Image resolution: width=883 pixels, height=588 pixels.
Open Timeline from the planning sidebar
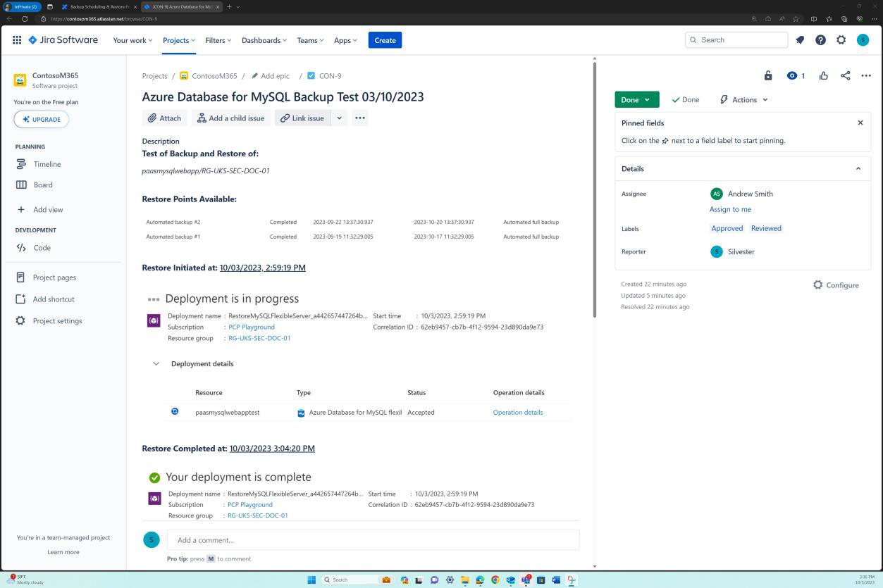[x=47, y=163]
